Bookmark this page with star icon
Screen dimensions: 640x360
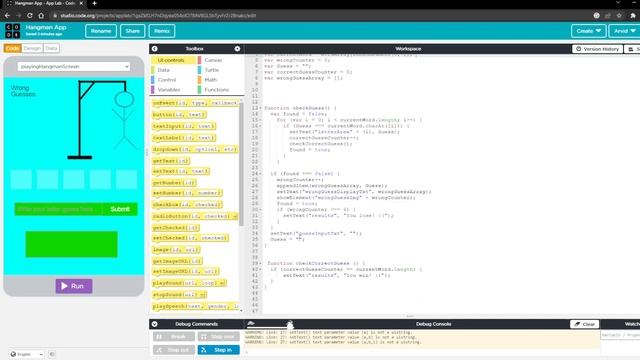point(619,16)
